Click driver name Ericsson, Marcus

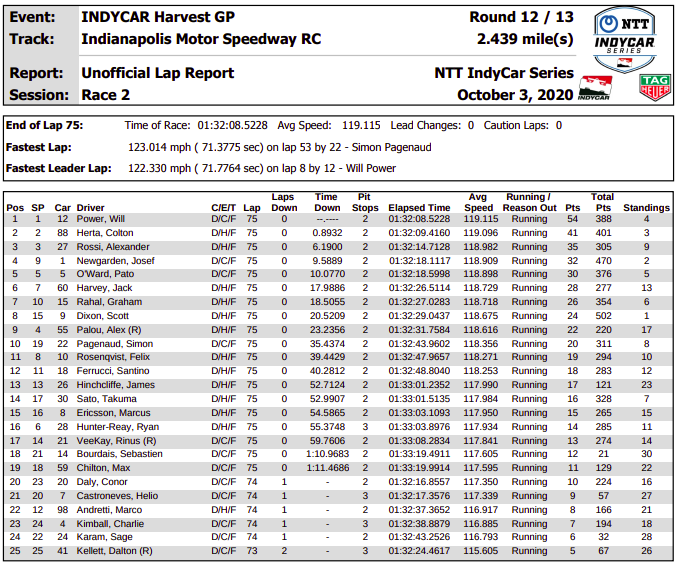(x=113, y=413)
